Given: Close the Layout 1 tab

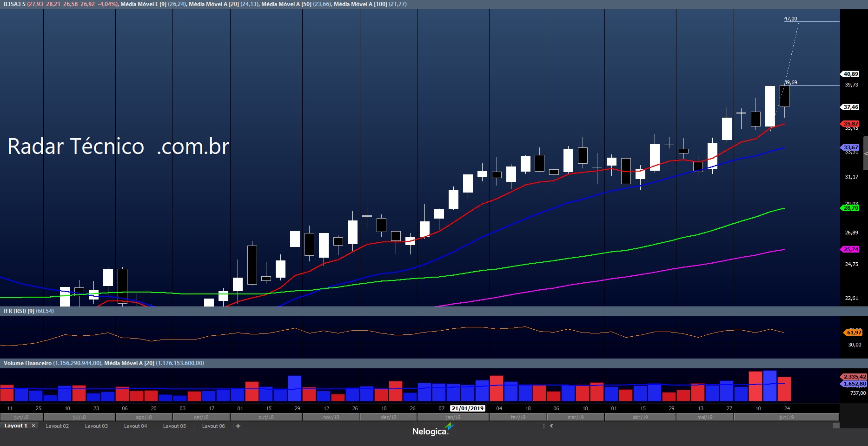Looking at the screenshot, I should [33, 426].
